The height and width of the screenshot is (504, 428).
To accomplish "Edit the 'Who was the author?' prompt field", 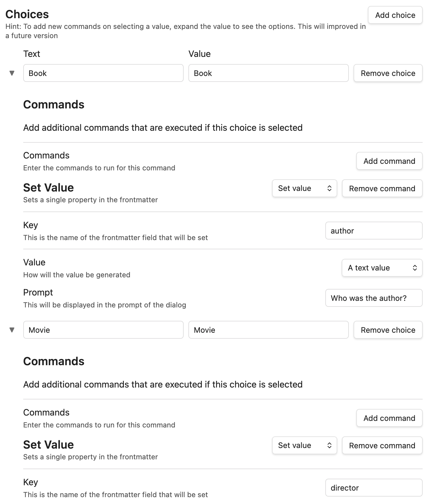I will pyautogui.click(x=374, y=298).
